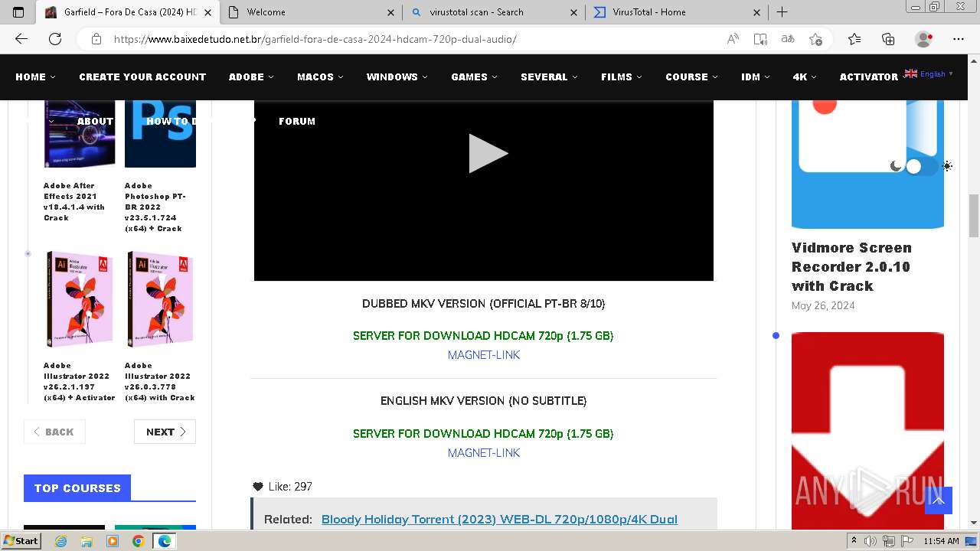Expand the FILMS dropdown menu
980x551 pixels.
point(621,77)
